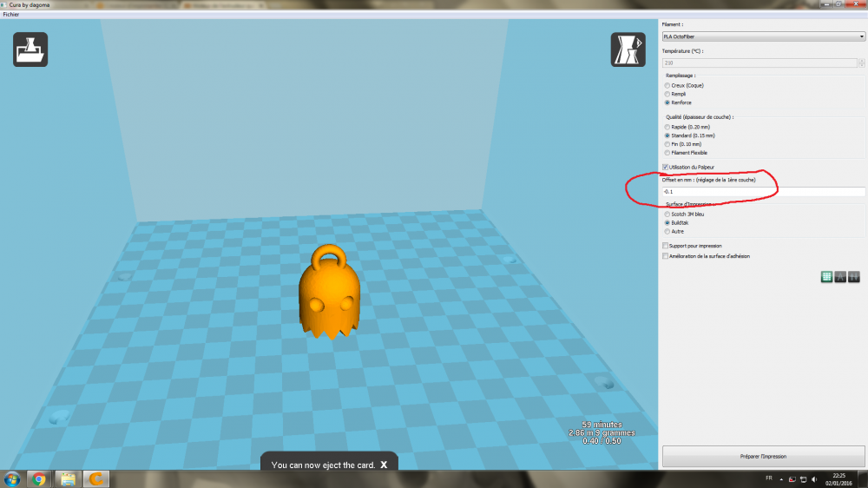Adjust the temperature stepper arrows
This screenshot has height=488, width=868.
pyautogui.click(x=861, y=63)
